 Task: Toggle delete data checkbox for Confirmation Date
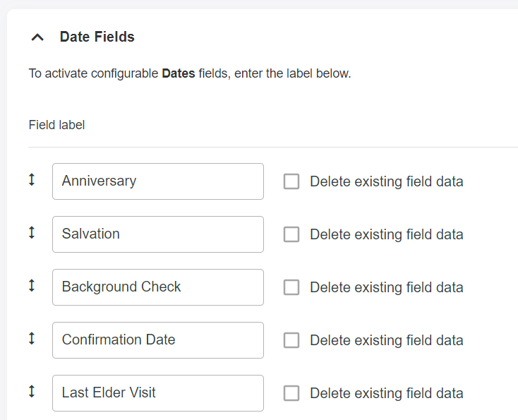(291, 340)
